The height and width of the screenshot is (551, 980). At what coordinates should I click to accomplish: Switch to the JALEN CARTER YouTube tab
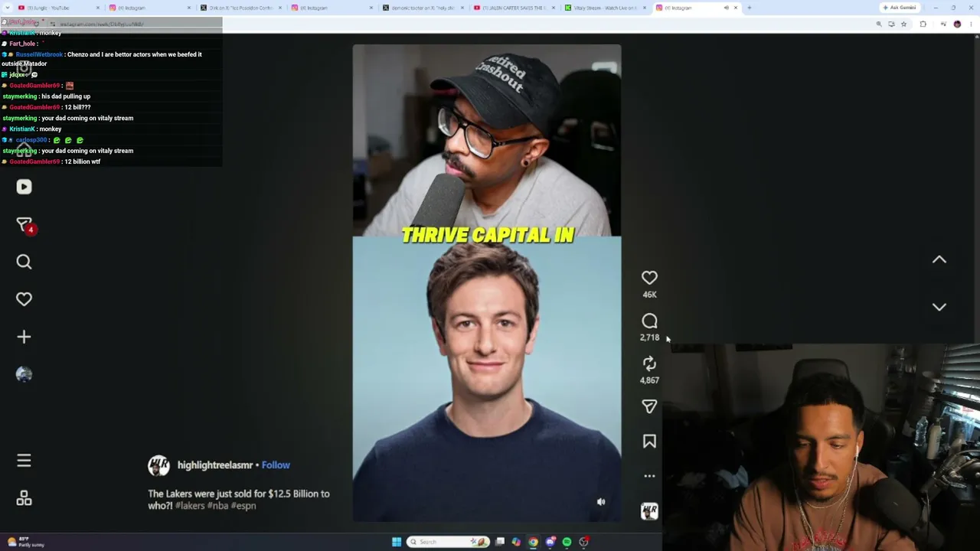click(512, 8)
